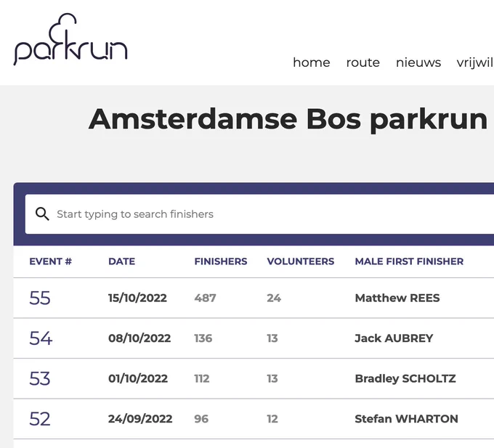
Task: Open the nieuws menu item
Action: pos(418,62)
